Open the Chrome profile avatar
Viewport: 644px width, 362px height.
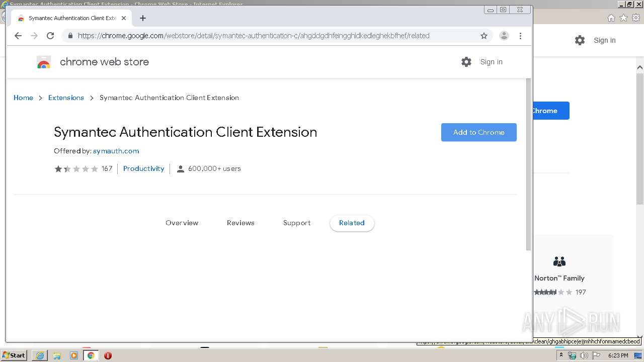pos(504,36)
